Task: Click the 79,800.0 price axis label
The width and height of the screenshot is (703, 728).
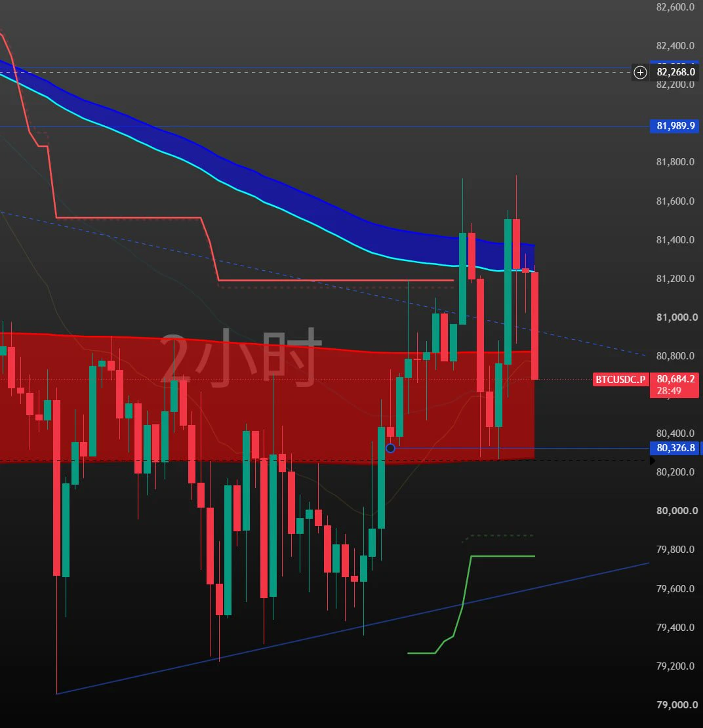Action: coord(675,549)
